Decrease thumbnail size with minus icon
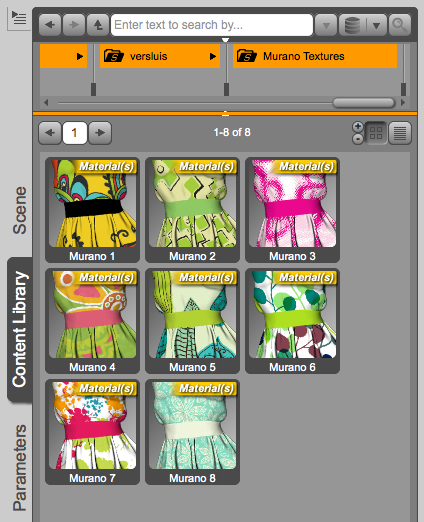The width and height of the screenshot is (424, 522). 358,139
